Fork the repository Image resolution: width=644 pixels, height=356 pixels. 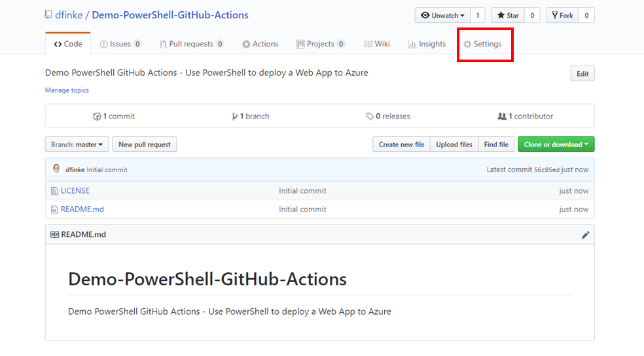click(563, 15)
